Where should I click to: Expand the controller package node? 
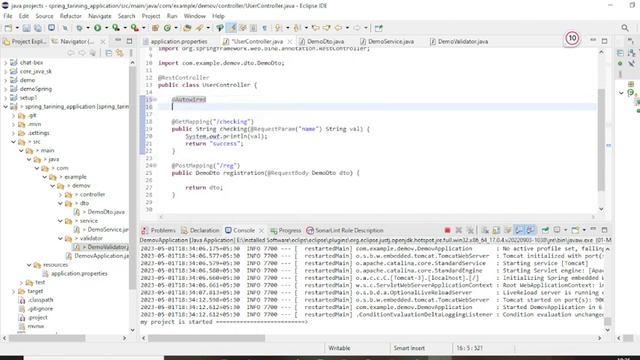(x=60, y=194)
